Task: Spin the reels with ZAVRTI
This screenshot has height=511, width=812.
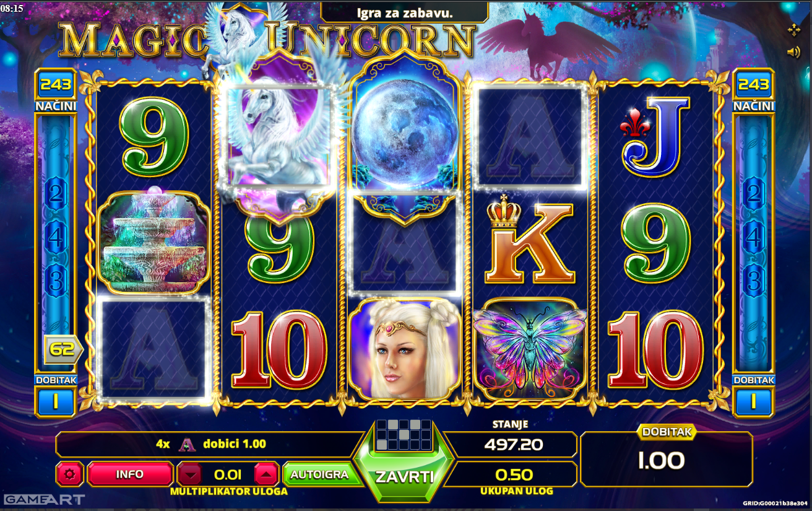Action: [x=404, y=477]
